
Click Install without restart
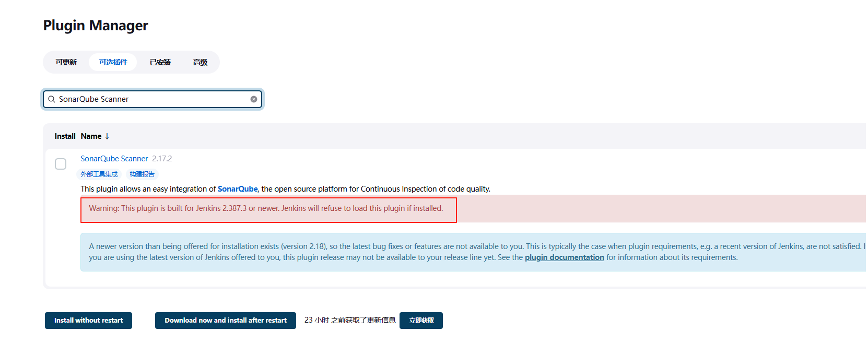pyautogui.click(x=89, y=321)
